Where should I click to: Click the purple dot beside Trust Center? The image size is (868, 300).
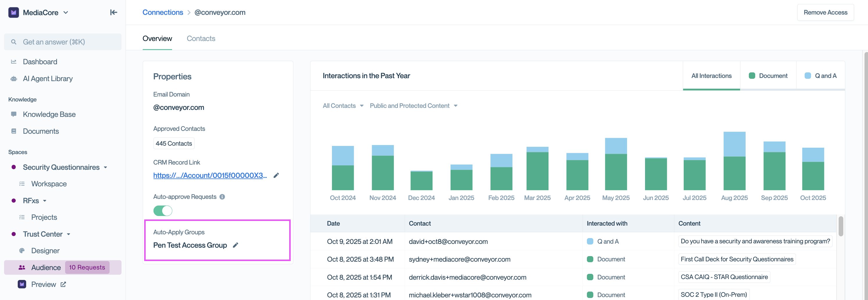point(14,234)
